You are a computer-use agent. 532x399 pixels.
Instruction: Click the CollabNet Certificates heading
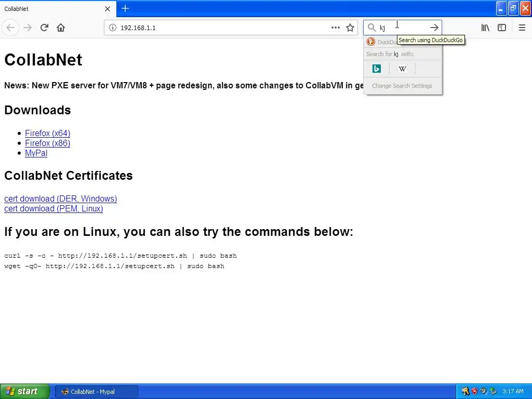68,176
